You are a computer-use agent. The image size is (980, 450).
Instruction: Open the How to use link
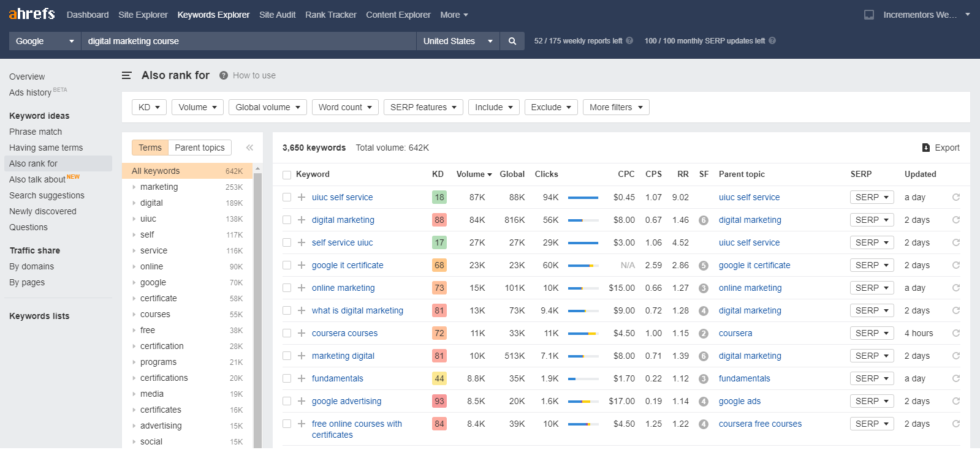(x=254, y=75)
